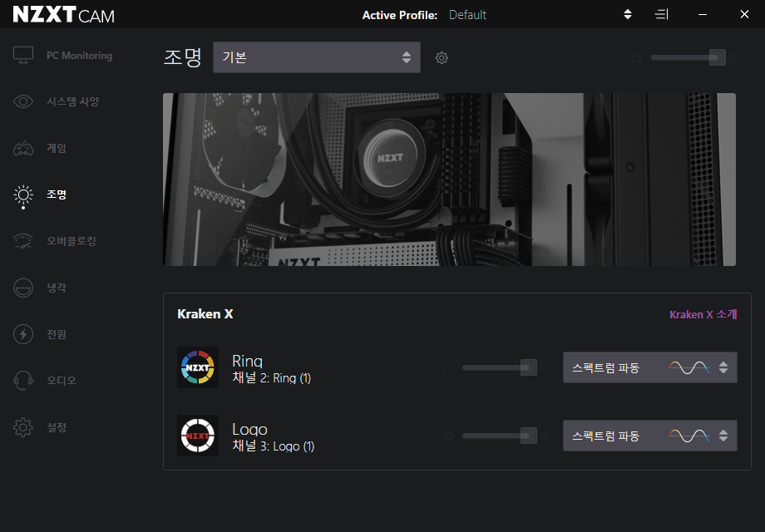Image resolution: width=765 pixels, height=532 pixels.
Task: Open the gauge icon for 오버클로킹
Action: (23, 241)
